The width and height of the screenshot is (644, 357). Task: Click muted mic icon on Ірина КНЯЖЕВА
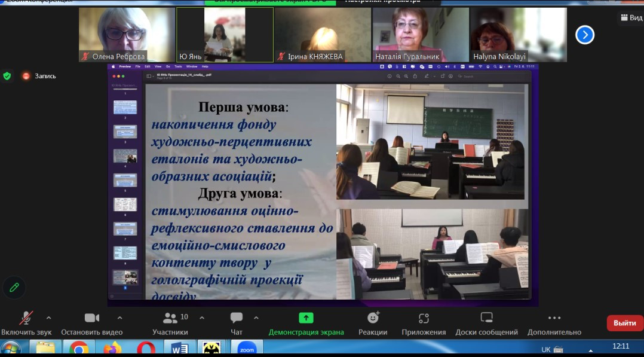tap(281, 56)
